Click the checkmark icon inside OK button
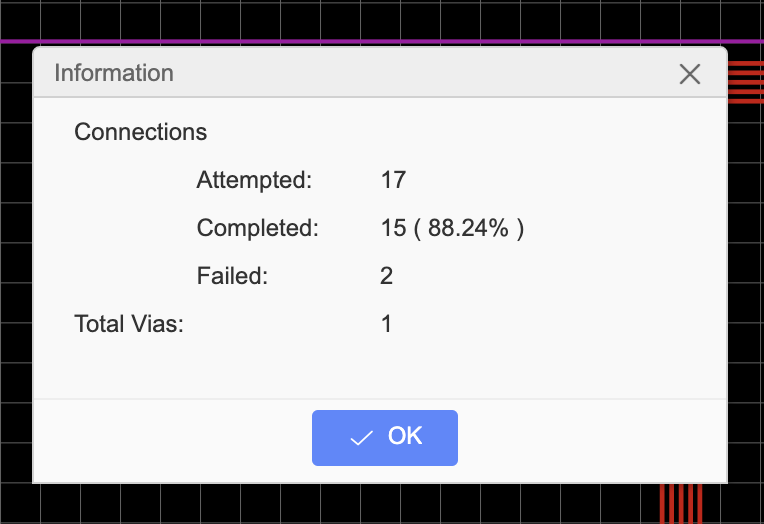Viewport: 764px width, 524px height. [x=362, y=438]
